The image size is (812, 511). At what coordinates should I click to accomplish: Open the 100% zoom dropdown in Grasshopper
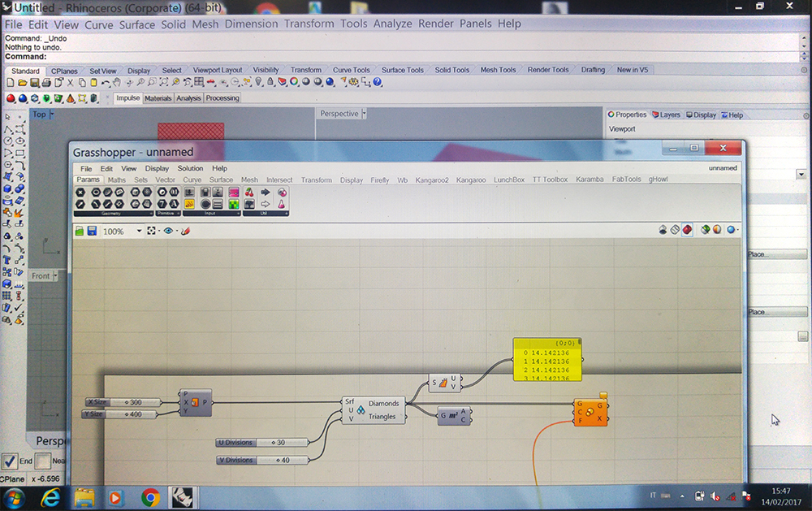140,231
